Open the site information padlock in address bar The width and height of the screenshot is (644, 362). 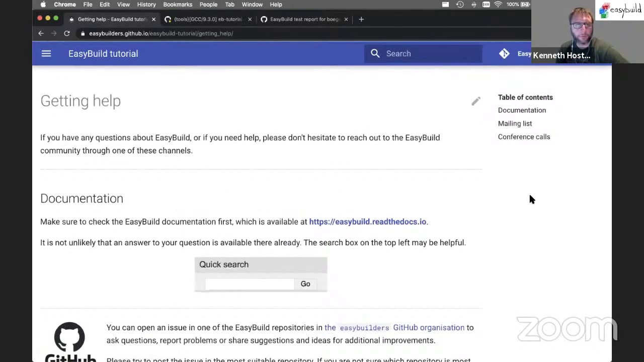(x=84, y=33)
